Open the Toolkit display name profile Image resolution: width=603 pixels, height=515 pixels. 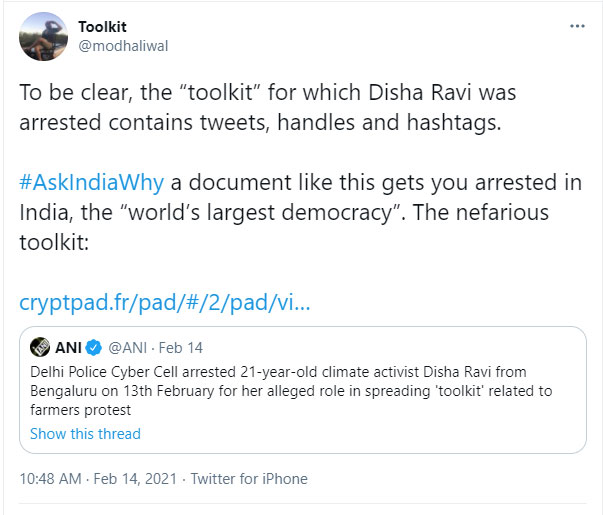click(101, 27)
